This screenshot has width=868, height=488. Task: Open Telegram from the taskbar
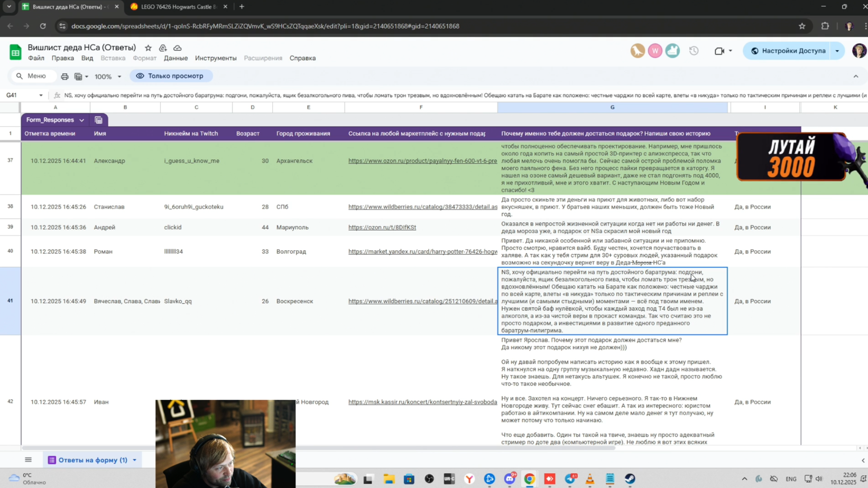coord(570,479)
